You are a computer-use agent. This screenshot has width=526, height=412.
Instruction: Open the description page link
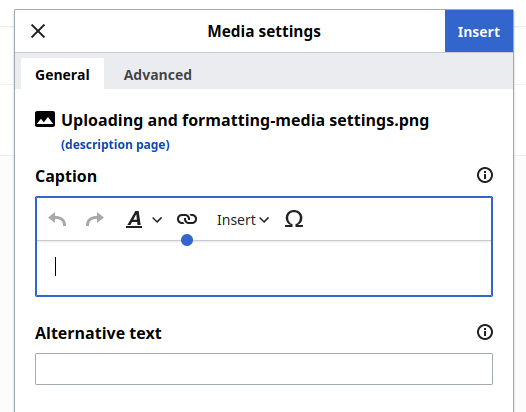(x=115, y=145)
